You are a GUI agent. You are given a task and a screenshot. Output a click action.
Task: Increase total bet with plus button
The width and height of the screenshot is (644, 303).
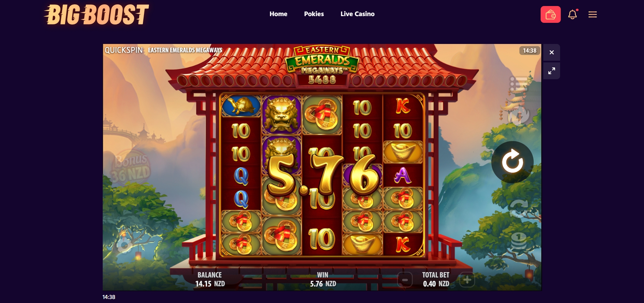click(x=467, y=280)
